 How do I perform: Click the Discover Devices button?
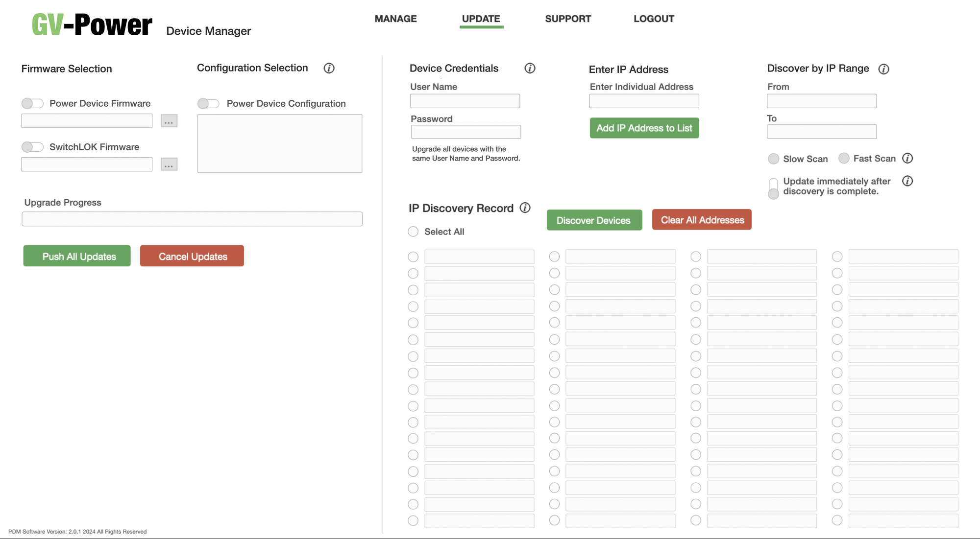coord(594,220)
